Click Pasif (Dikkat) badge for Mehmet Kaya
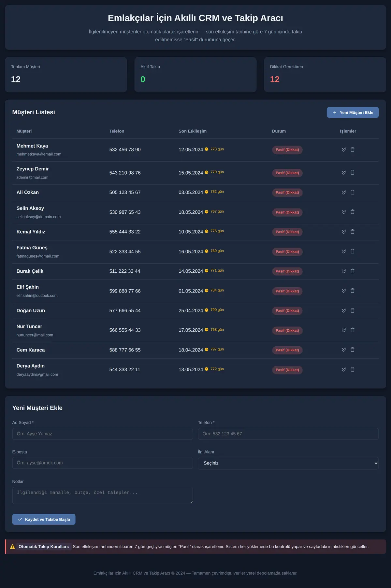The image size is (391, 588). [x=287, y=150]
